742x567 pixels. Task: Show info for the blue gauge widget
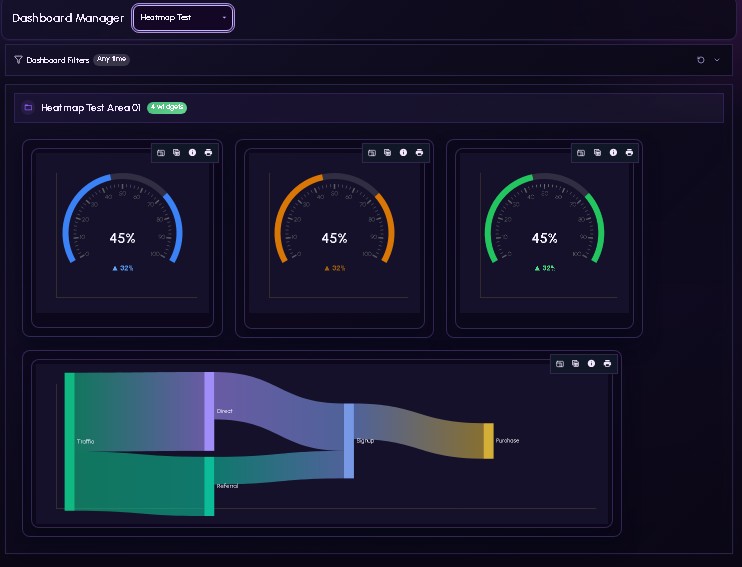pos(192,153)
